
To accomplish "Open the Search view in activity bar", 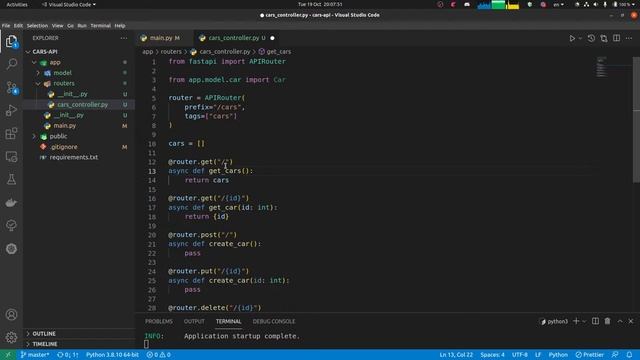I will point(11,64).
